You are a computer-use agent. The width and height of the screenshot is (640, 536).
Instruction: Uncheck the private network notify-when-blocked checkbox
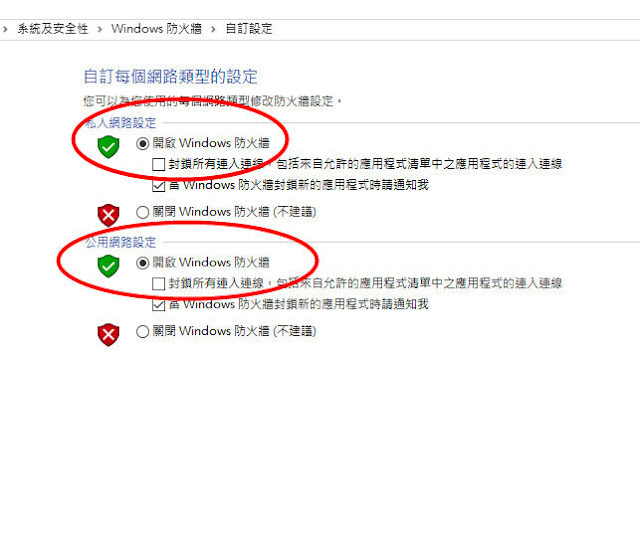pos(158,186)
